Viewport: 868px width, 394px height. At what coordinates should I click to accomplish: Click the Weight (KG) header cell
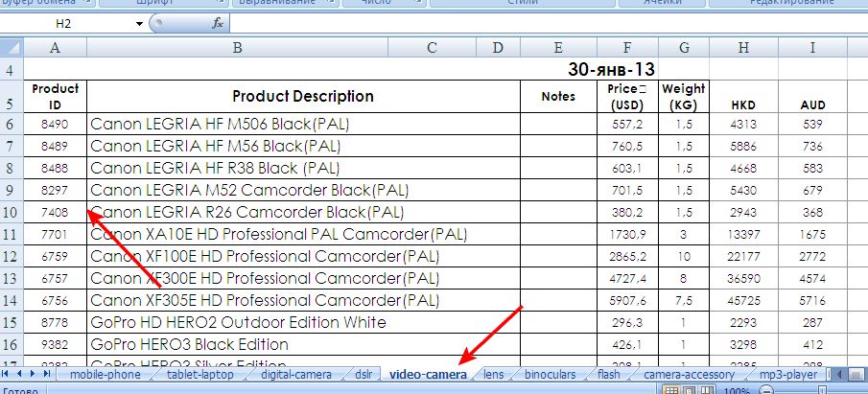click(684, 96)
